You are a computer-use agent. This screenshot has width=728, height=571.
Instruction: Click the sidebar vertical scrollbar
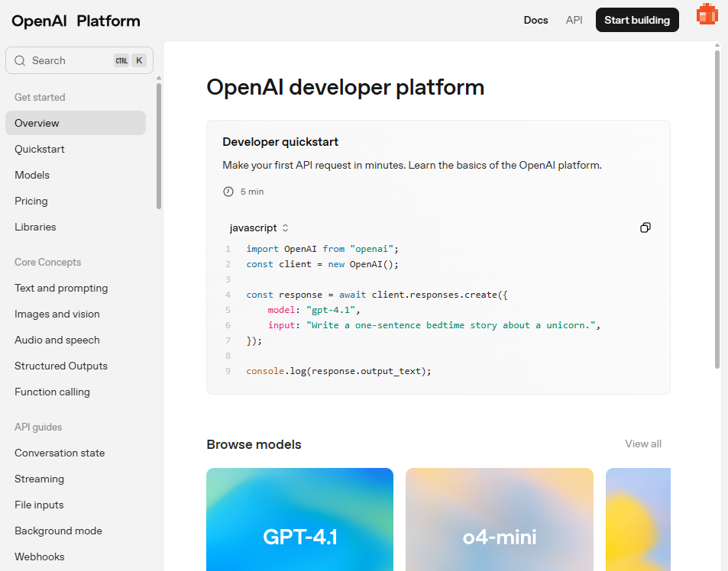coord(159,146)
